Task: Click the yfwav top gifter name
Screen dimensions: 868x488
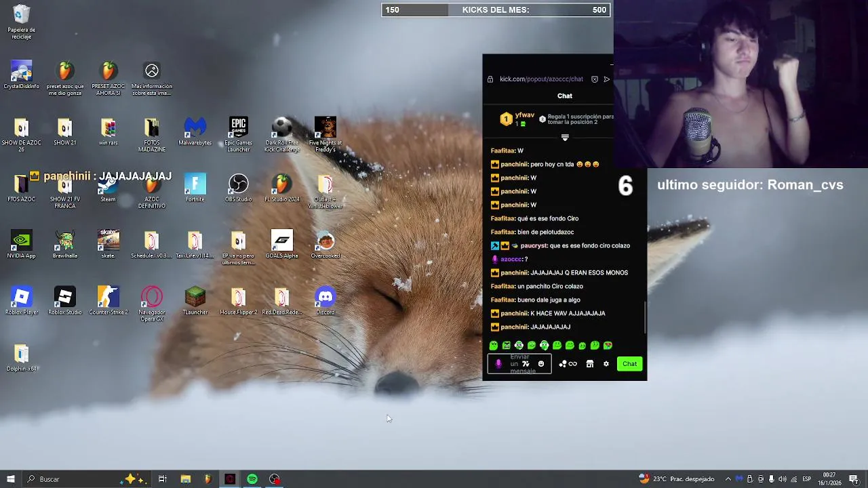Action: point(525,115)
